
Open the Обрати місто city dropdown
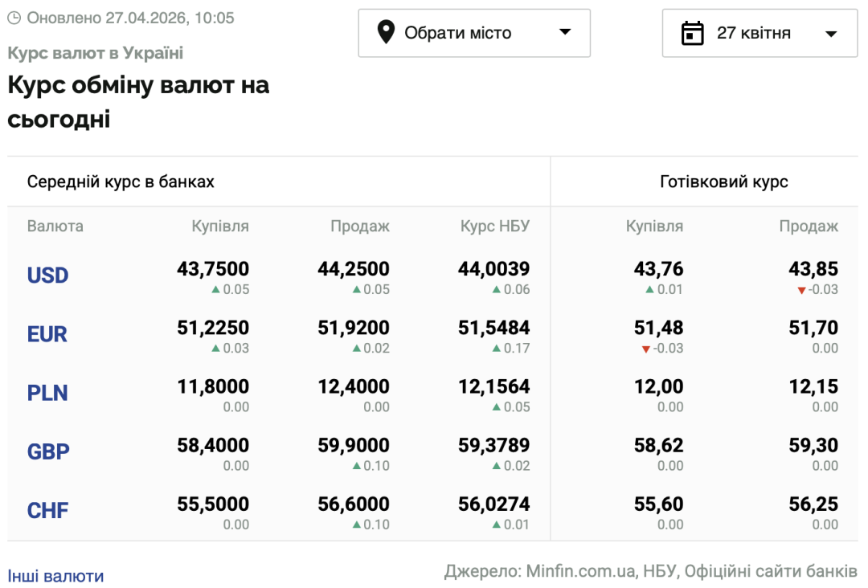473,33
